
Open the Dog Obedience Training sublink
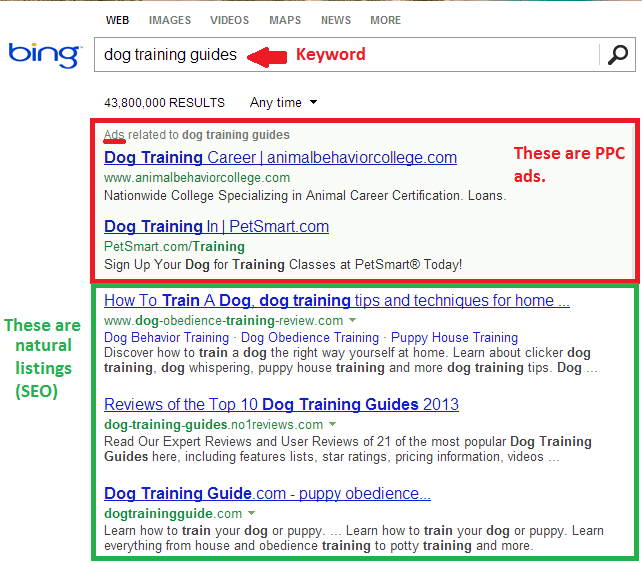pyautogui.click(x=310, y=337)
